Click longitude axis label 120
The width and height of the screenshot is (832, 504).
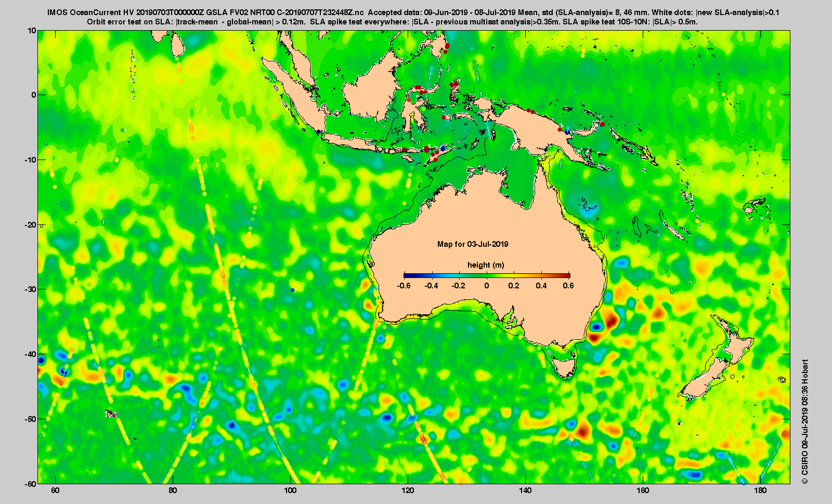coord(408,491)
